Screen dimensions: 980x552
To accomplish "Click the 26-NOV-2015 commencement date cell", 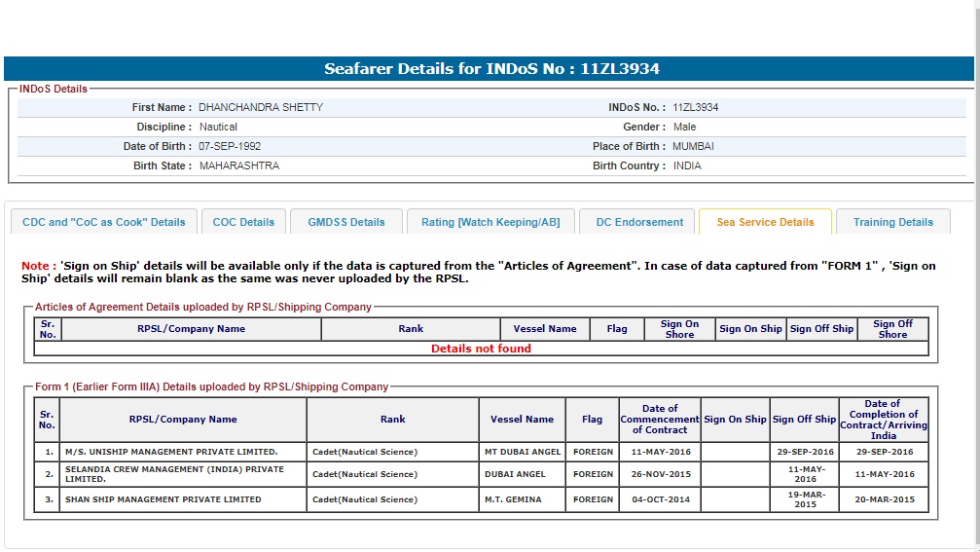I will [660, 474].
